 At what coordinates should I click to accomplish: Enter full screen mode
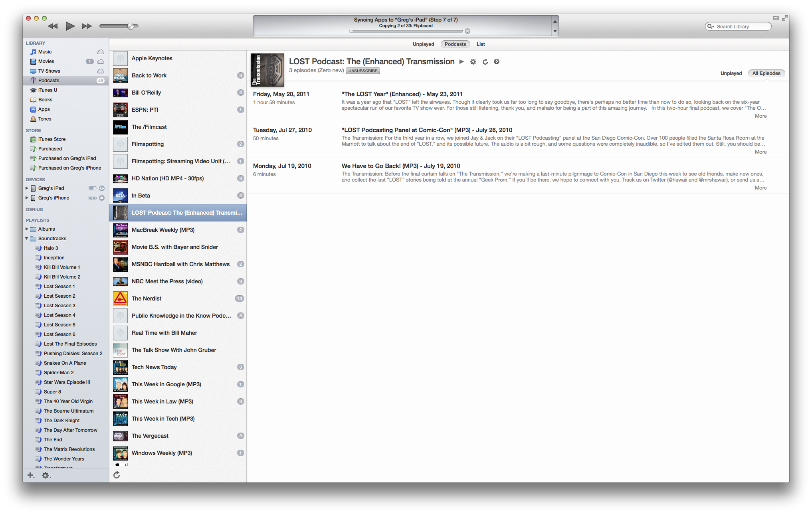point(784,18)
